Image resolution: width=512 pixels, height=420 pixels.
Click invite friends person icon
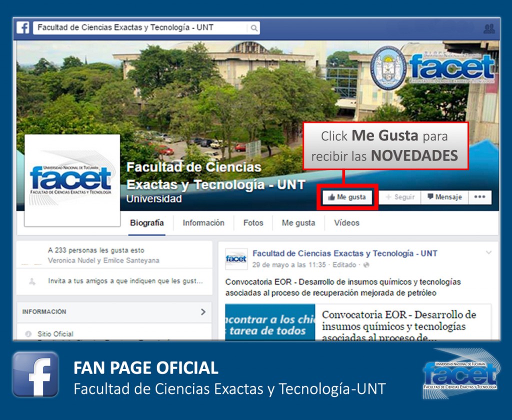[32, 281]
